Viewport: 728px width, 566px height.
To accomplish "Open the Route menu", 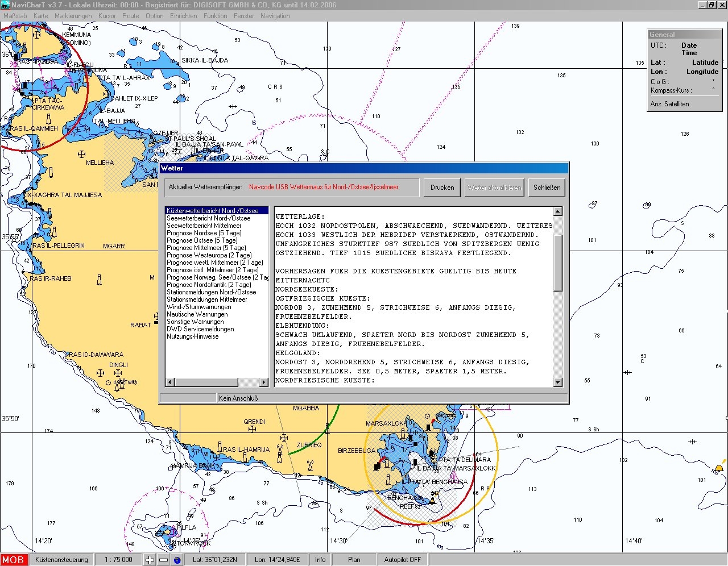I will (130, 16).
